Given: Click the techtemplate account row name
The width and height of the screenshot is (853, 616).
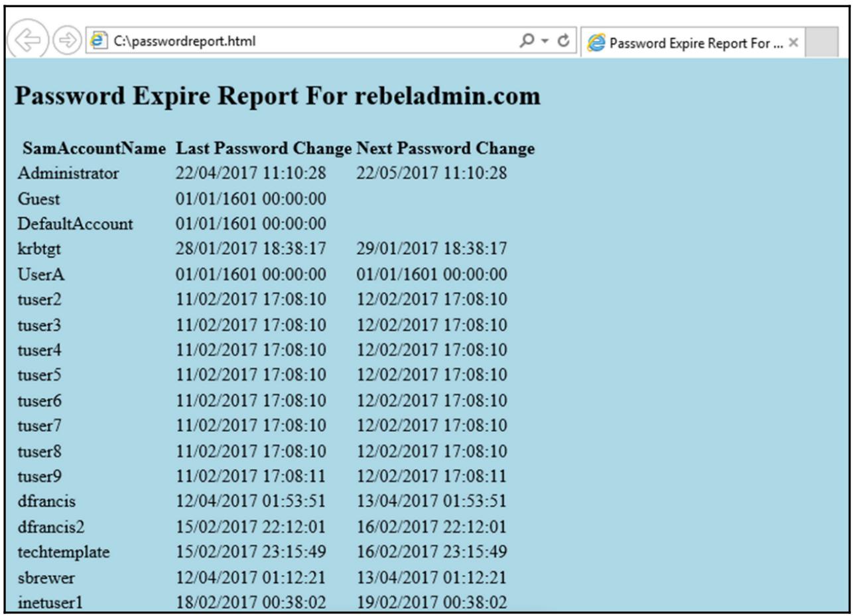Looking at the screenshot, I should click(x=64, y=552).
